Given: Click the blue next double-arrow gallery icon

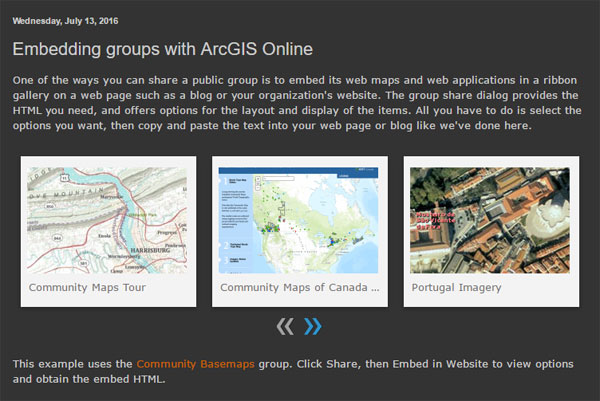Looking at the screenshot, I should (313, 326).
